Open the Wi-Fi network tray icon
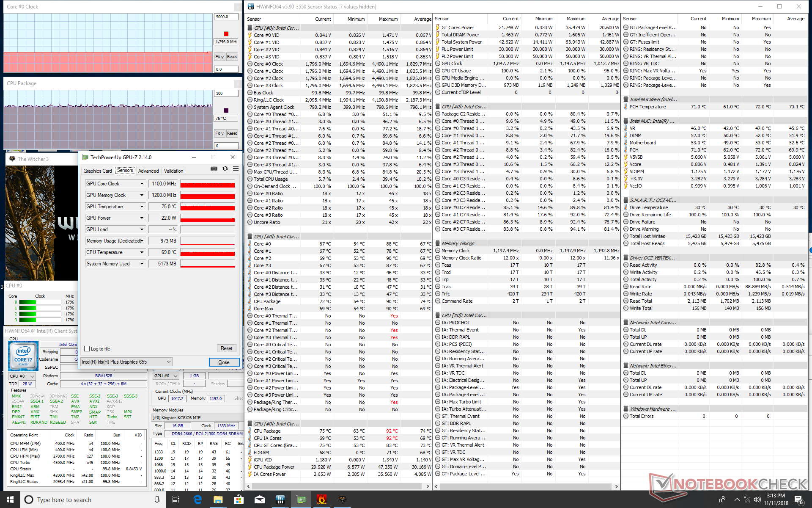 [x=747, y=500]
